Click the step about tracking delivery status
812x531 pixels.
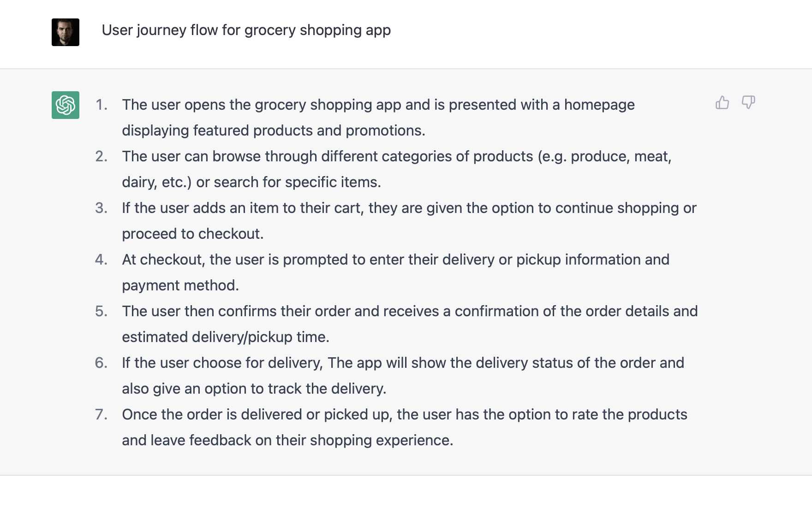click(403, 363)
